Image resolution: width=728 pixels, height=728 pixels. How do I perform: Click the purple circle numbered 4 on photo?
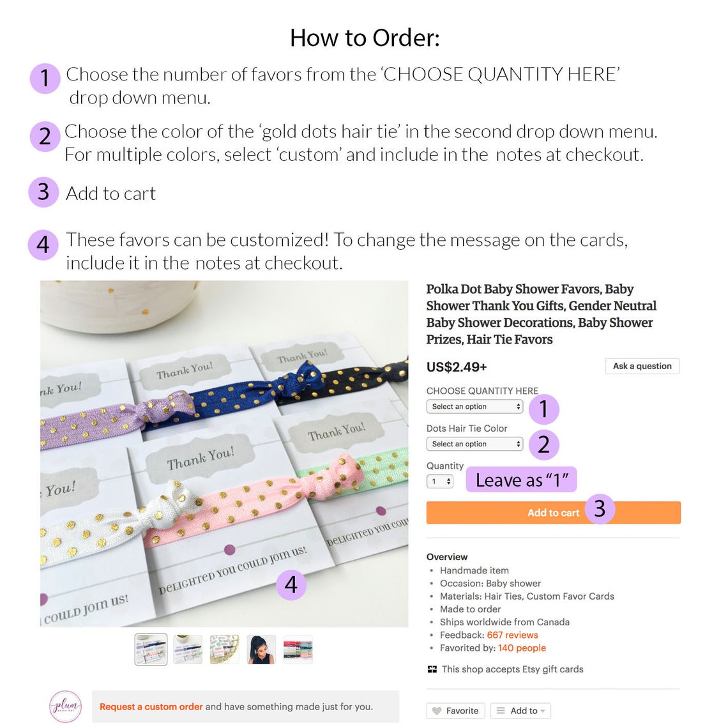291,584
